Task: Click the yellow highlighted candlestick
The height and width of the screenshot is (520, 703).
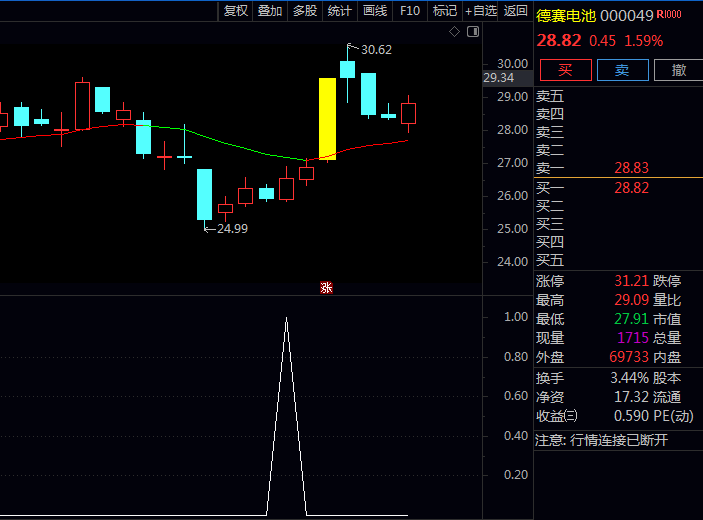Action: coord(327,119)
